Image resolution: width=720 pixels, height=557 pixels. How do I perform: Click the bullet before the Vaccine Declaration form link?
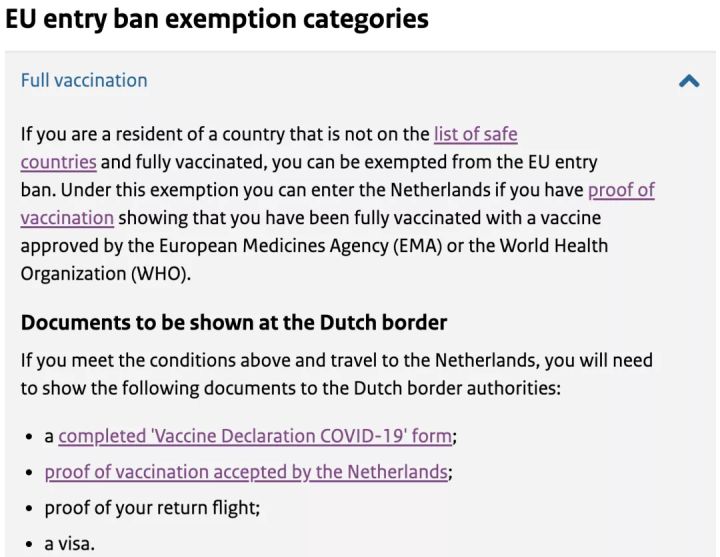click(x=30, y=437)
